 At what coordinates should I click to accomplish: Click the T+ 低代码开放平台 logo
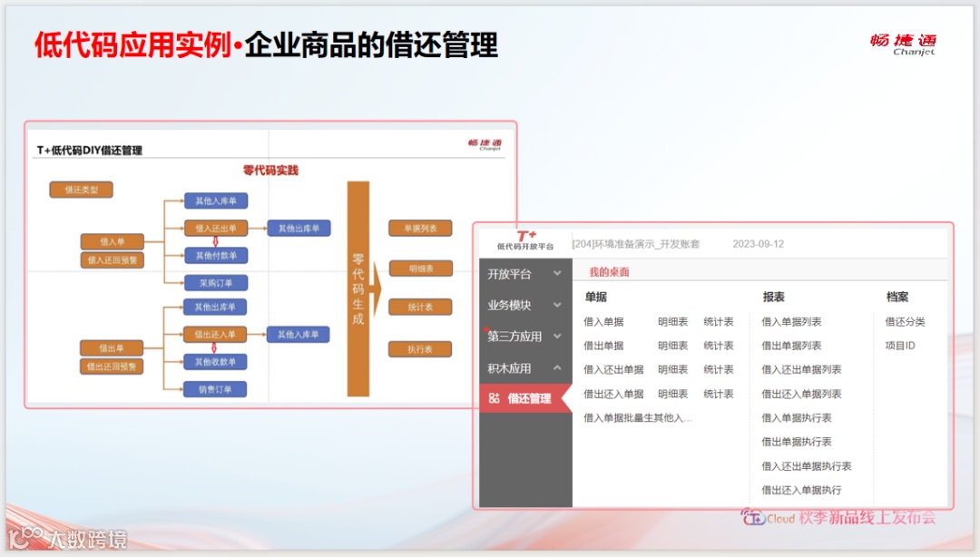pos(525,240)
